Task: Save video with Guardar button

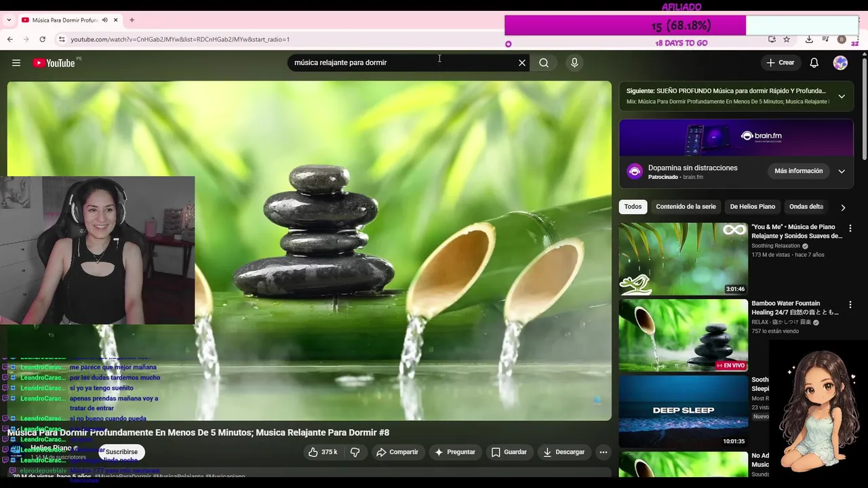Action: pos(509,452)
